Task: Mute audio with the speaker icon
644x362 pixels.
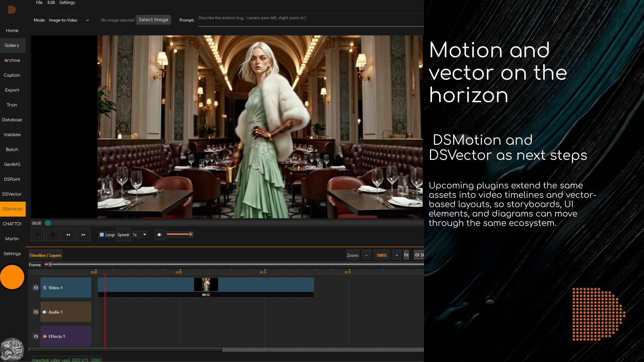Action: (x=159, y=234)
